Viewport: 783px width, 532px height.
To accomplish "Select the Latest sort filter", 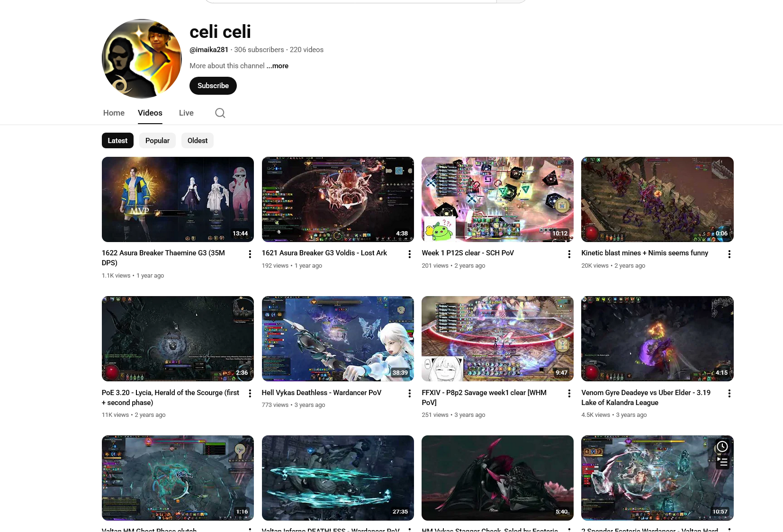I will click(117, 141).
